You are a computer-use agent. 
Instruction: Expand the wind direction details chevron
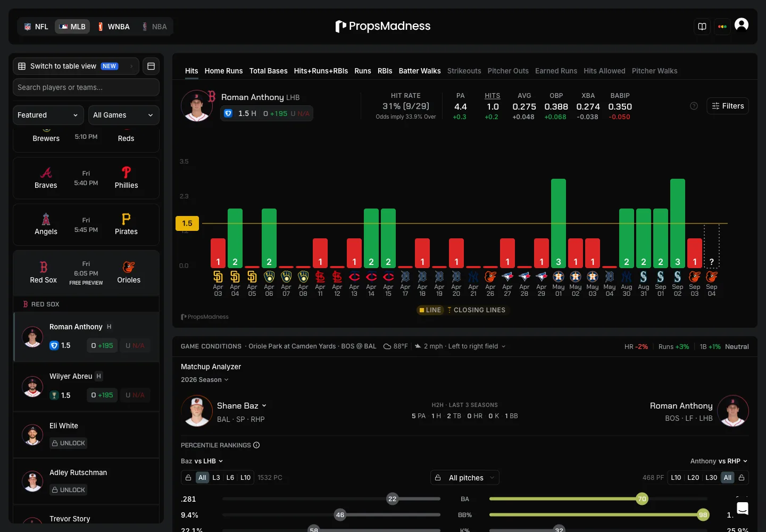[503, 346]
